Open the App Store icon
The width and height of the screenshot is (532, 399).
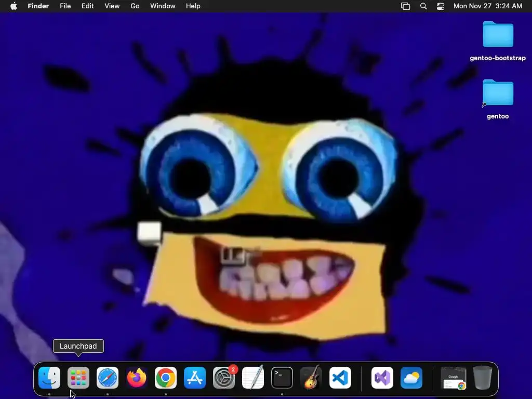(x=195, y=378)
